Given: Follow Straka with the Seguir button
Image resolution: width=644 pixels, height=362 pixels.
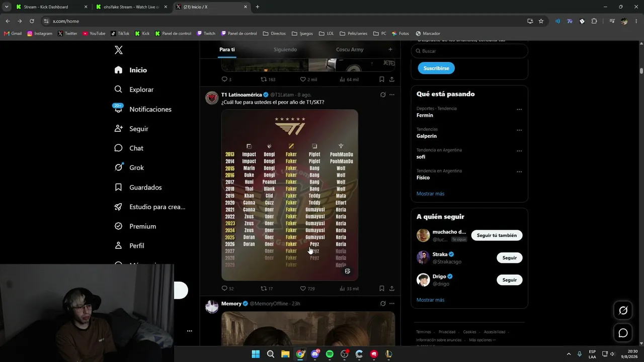Looking at the screenshot, I should coord(509,258).
